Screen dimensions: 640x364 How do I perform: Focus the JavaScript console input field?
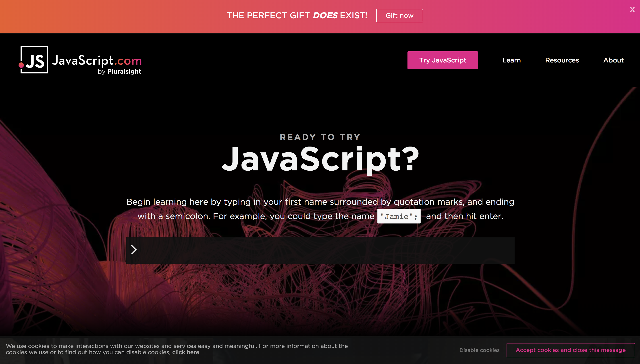[x=320, y=250]
